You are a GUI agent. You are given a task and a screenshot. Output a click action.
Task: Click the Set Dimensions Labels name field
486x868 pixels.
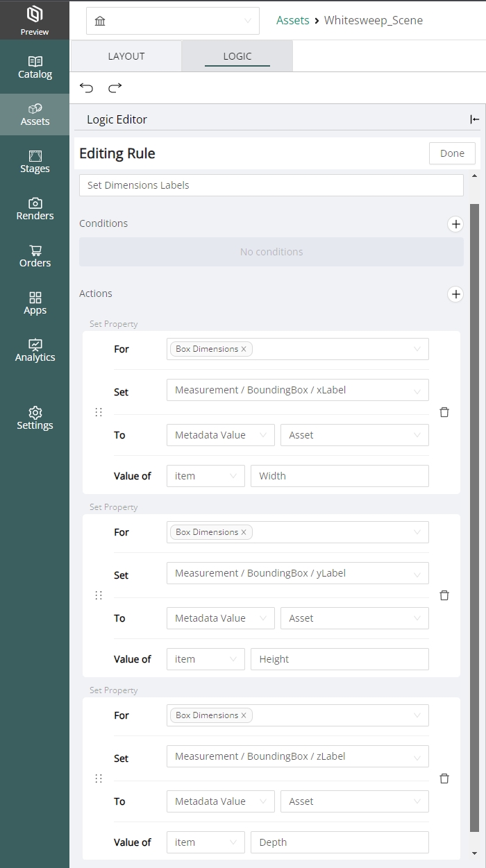pyautogui.click(x=271, y=185)
